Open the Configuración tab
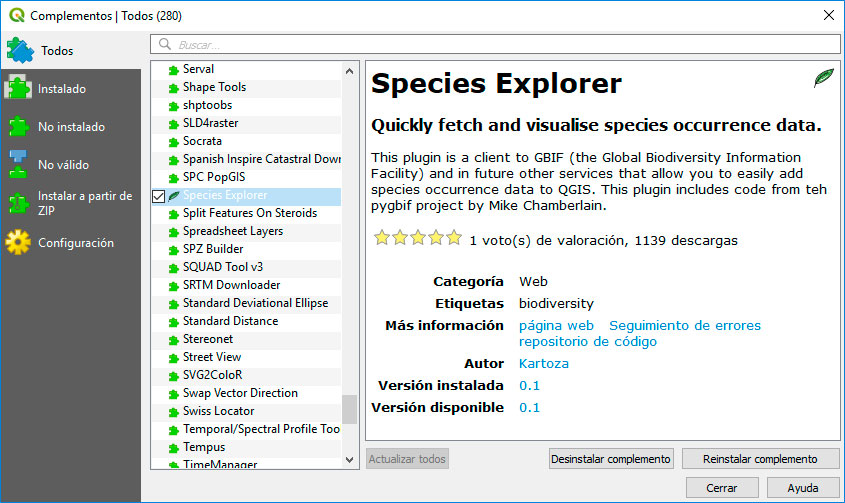This screenshot has width=845, height=503. [x=71, y=243]
